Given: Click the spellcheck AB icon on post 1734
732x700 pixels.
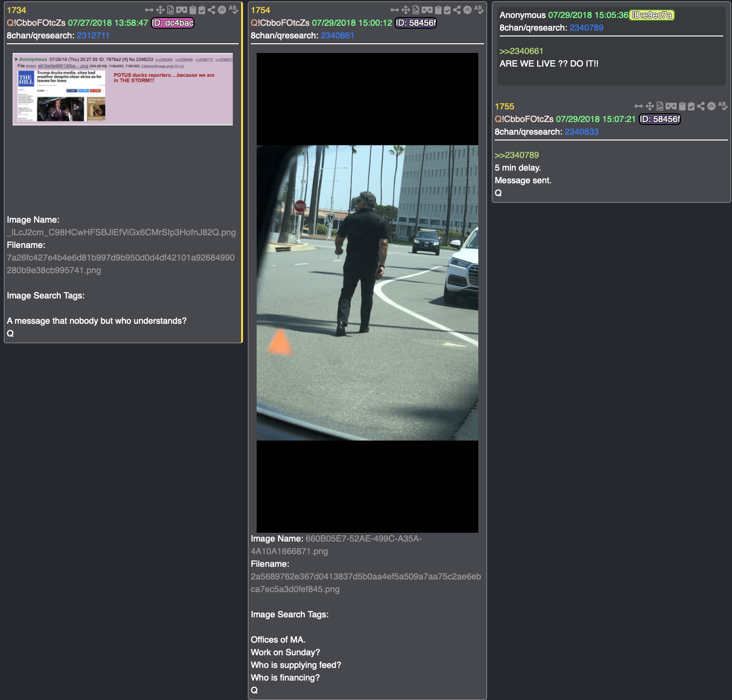Looking at the screenshot, I should [x=233, y=10].
